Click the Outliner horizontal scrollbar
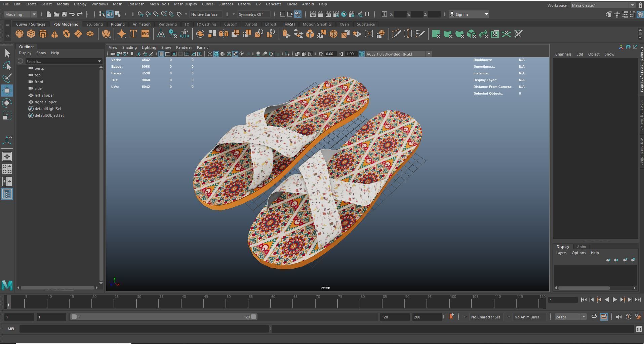 tap(57, 288)
